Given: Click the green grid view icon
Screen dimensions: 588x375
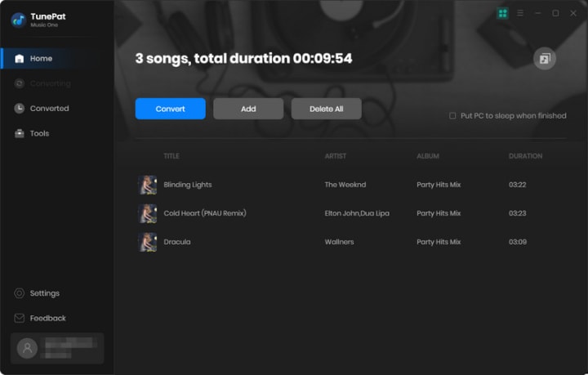Looking at the screenshot, I should [x=502, y=14].
